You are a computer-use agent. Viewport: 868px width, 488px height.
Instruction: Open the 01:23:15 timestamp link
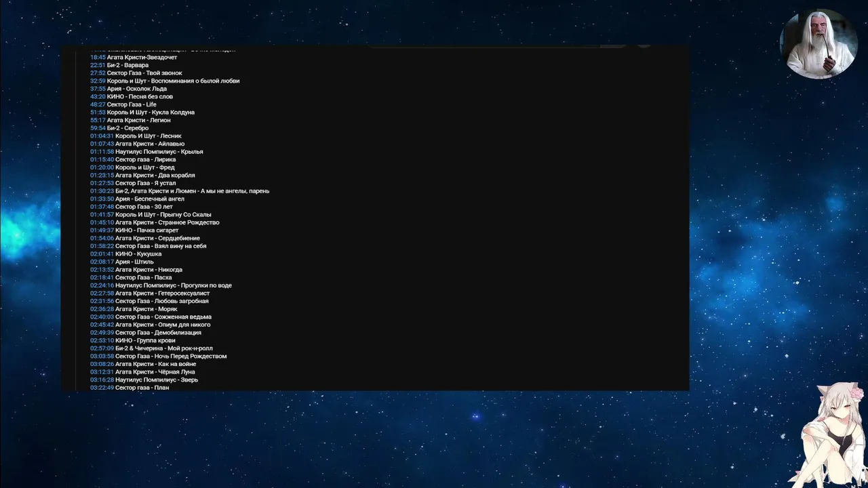click(102, 176)
